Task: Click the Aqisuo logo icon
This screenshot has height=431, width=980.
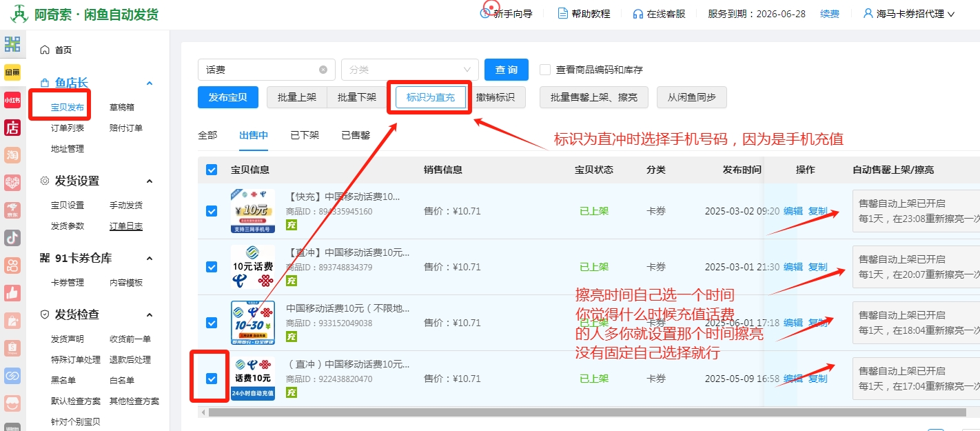Action: (x=19, y=13)
